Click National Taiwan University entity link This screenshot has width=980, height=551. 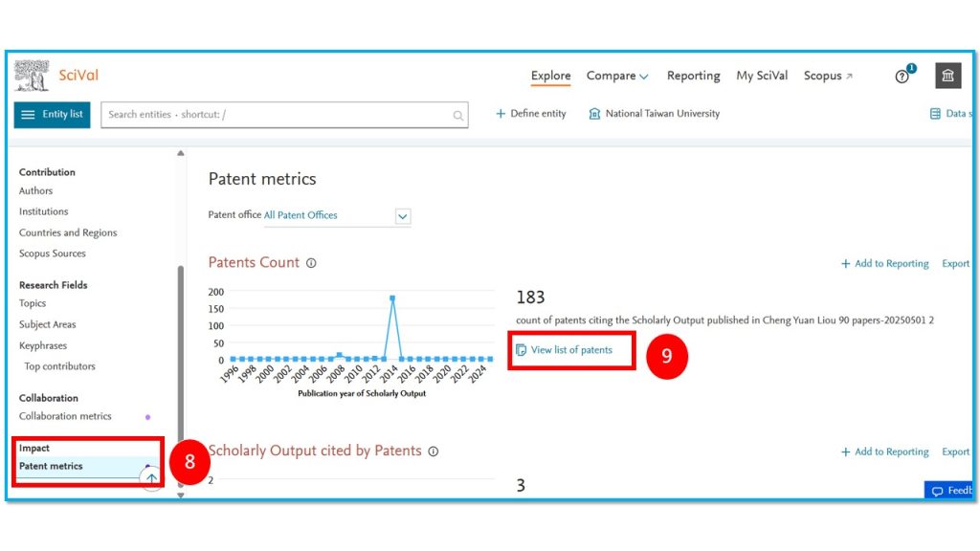(662, 114)
